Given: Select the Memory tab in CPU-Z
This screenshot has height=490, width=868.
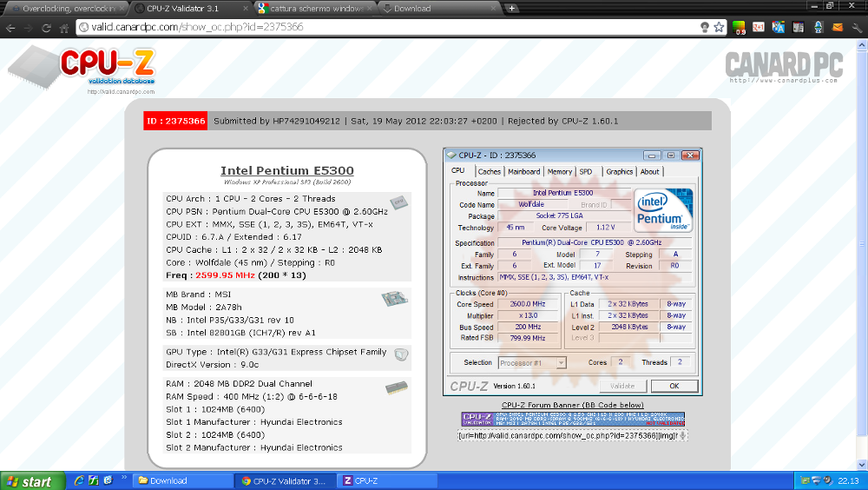Looking at the screenshot, I should coord(560,172).
